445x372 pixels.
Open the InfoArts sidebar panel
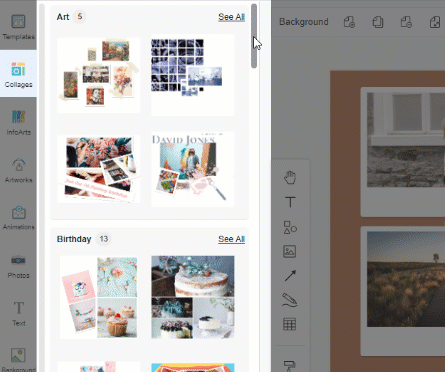[18, 123]
